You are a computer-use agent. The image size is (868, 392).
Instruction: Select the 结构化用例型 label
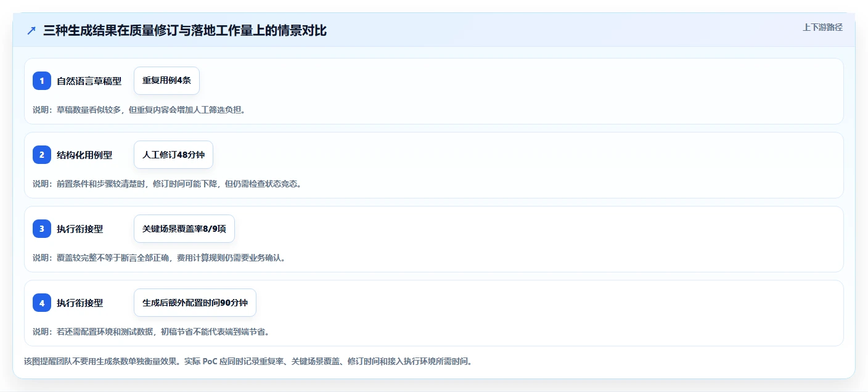(x=84, y=155)
